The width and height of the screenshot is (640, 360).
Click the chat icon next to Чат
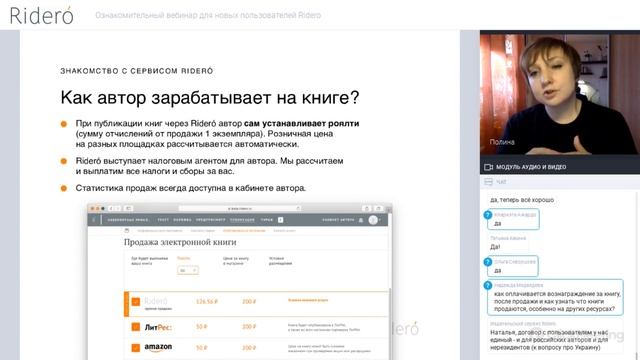coord(488,182)
